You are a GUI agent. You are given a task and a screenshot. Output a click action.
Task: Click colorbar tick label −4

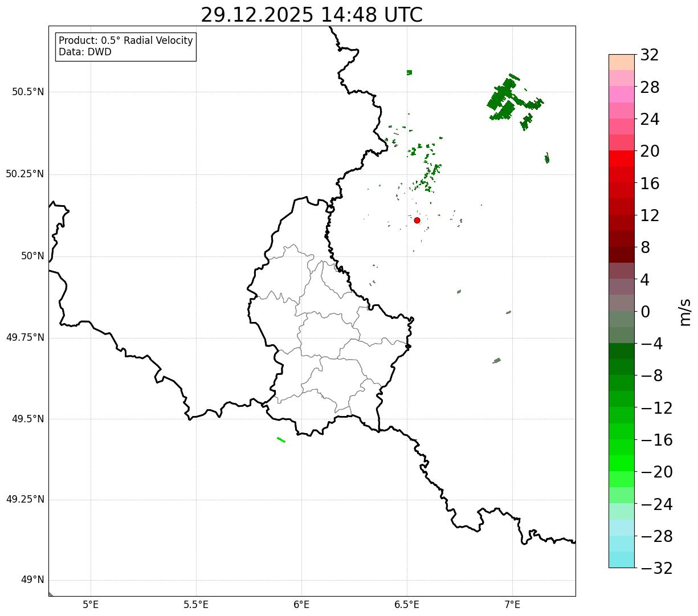[651, 344]
